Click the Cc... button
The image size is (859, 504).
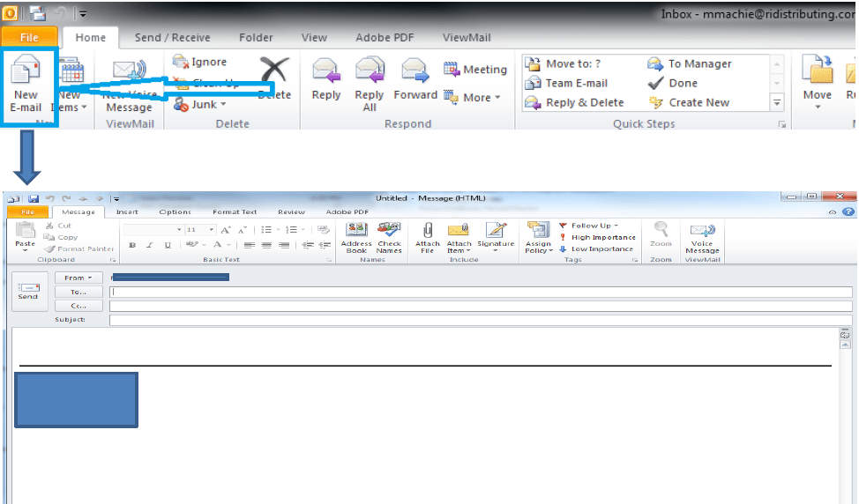click(78, 306)
